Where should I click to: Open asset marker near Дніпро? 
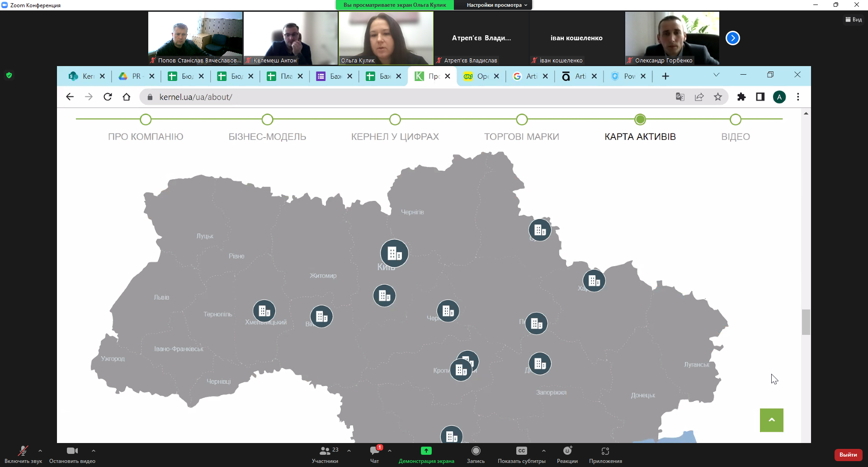point(540,364)
